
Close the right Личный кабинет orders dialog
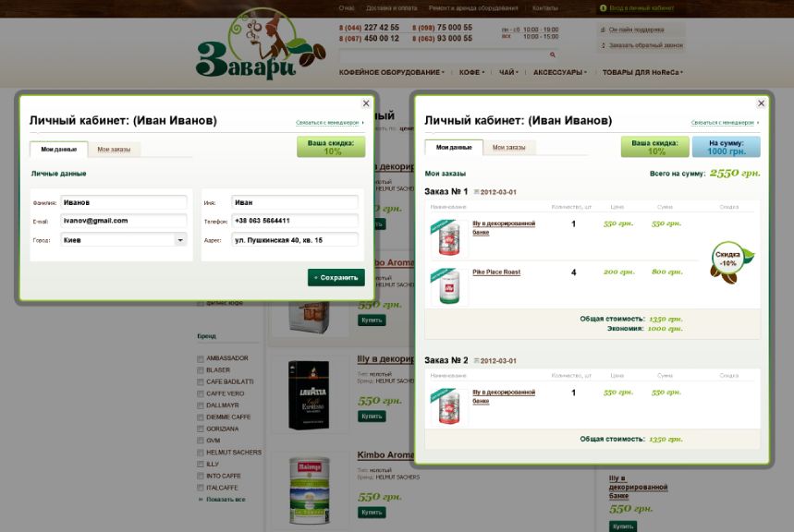[x=761, y=103]
